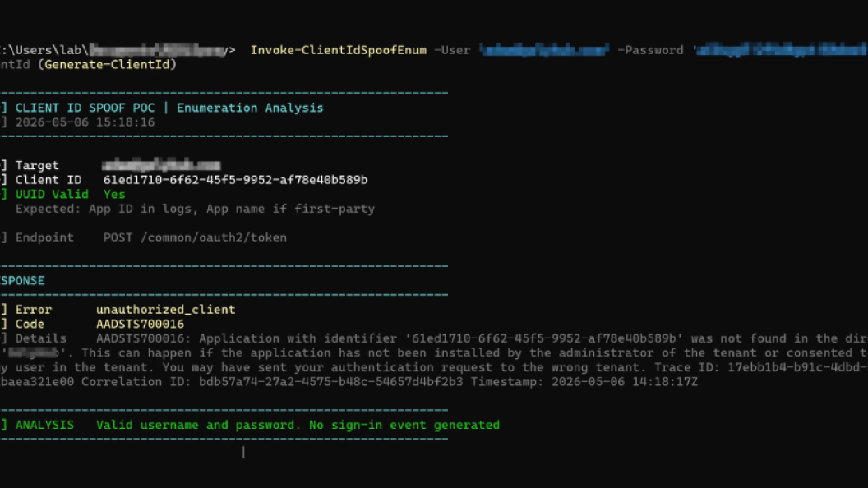Click the 'CLIENT ID SPOOF POC' heading
The width and height of the screenshot is (868, 488).
point(85,108)
